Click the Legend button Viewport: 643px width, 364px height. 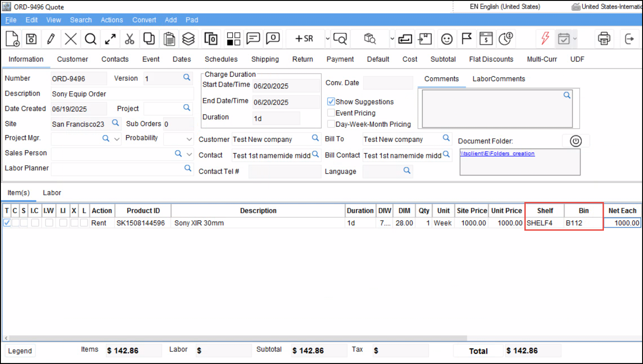(x=20, y=351)
